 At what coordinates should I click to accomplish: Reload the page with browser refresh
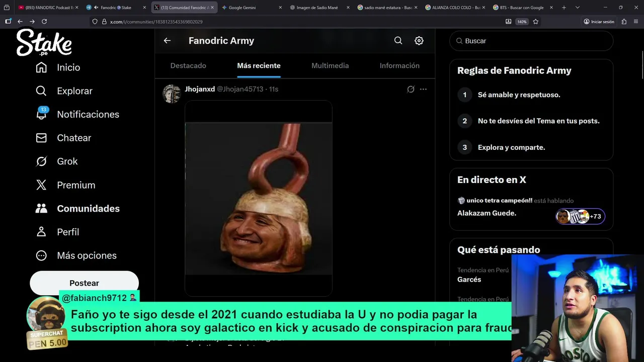pos(44,22)
